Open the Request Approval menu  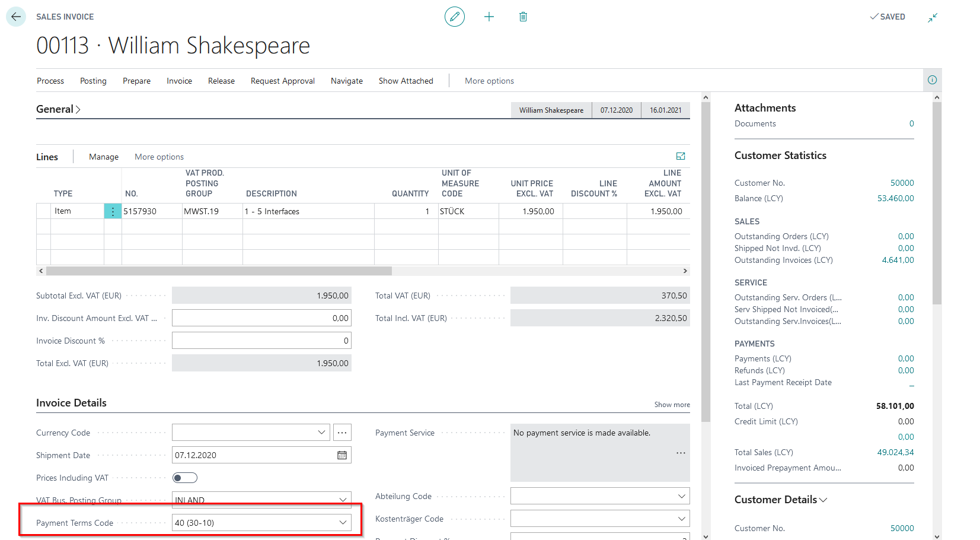(282, 81)
